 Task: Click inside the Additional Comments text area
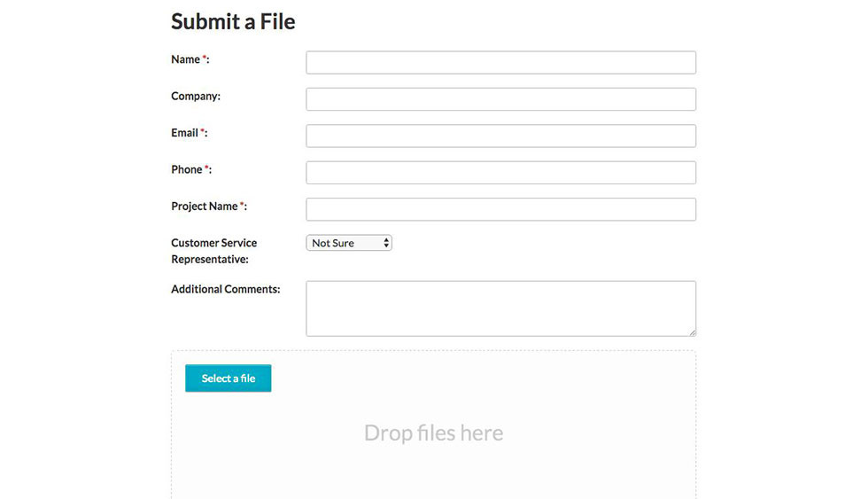click(x=500, y=308)
